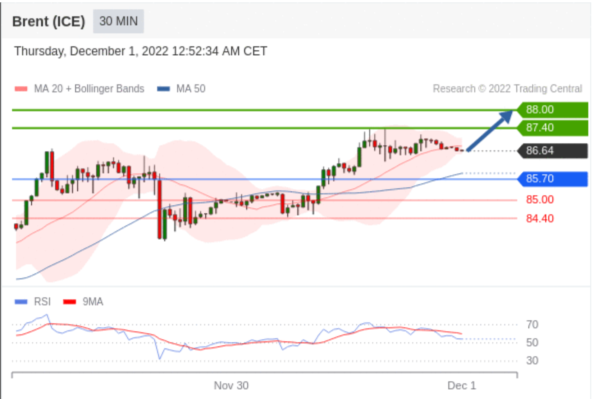
Task: Click the 85.00 red support label
Action: point(540,200)
